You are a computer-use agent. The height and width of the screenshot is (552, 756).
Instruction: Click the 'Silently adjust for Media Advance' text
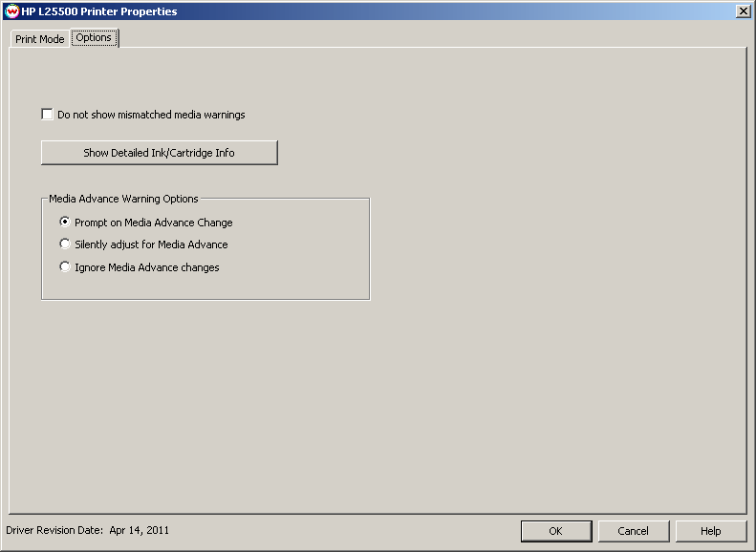151,244
